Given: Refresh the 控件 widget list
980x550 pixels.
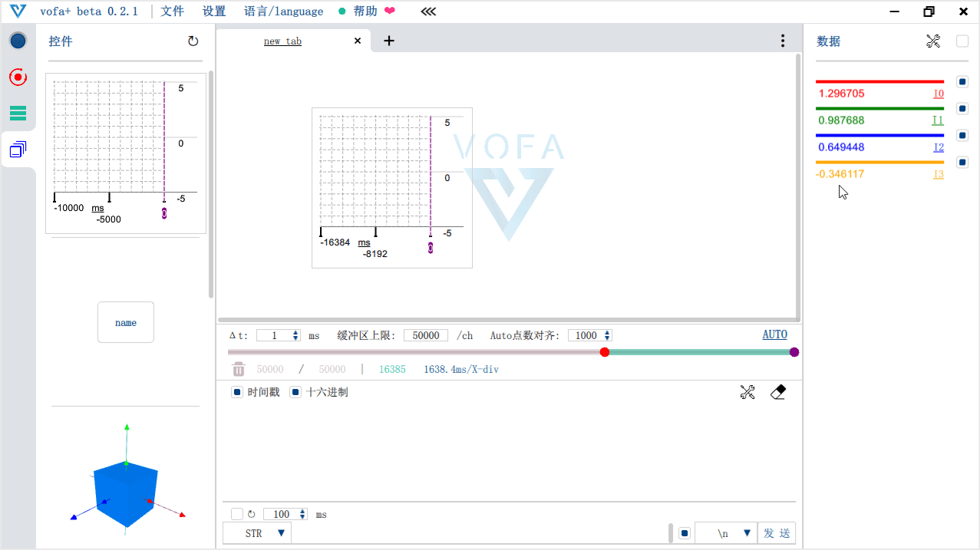Looking at the screenshot, I should pyautogui.click(x=193, y=41).
